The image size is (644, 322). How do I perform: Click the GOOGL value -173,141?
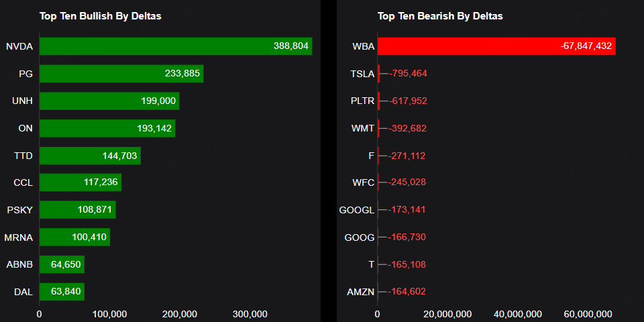[408, 210]
